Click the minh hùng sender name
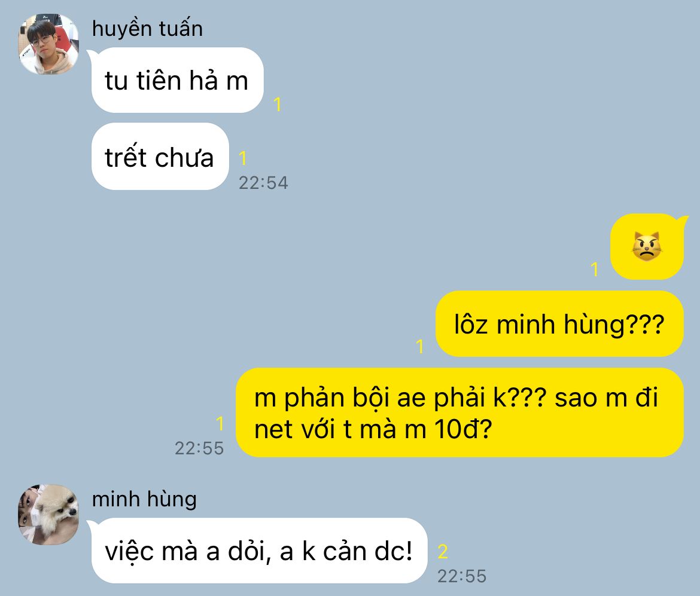The image size is (700, 596). point(144,499)
